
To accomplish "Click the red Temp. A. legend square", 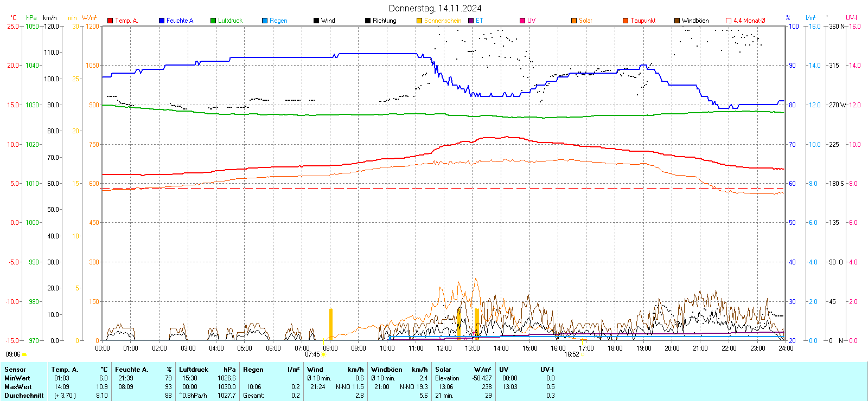I will coord(110,21).
